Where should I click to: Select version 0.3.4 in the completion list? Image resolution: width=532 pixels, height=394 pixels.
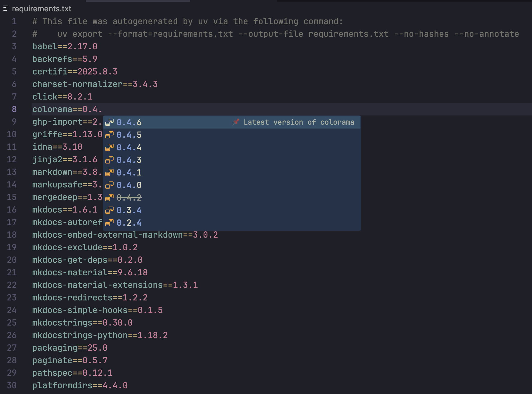[232, 210]
